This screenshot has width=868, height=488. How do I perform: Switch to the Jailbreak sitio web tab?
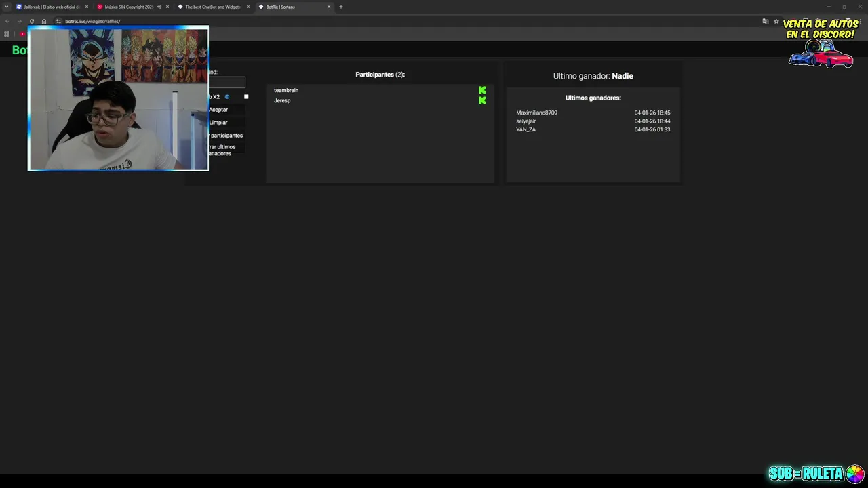[53, 7]
